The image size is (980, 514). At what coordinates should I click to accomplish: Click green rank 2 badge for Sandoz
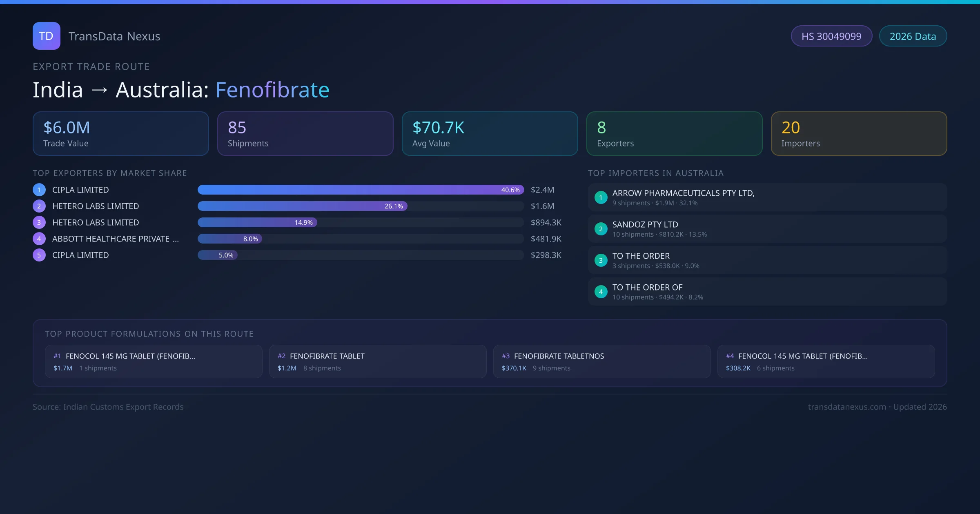[601, 229]
